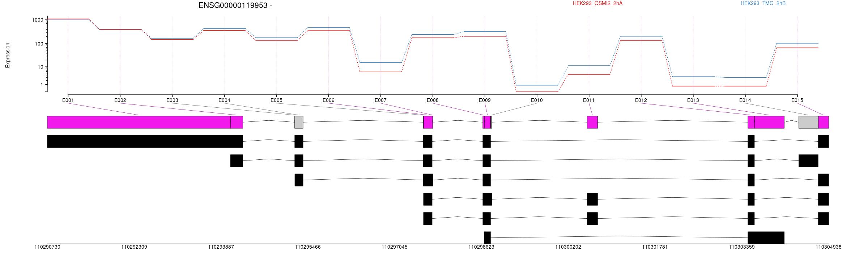The width and height of the screenshot is (868, 253).
Task: Select the magenta exon box linked to E011
Action: (592, 122)
